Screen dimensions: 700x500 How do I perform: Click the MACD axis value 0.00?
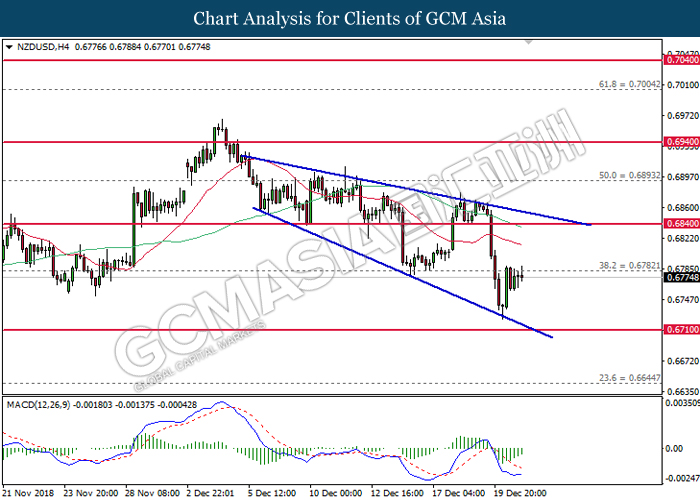pos(674,449)
